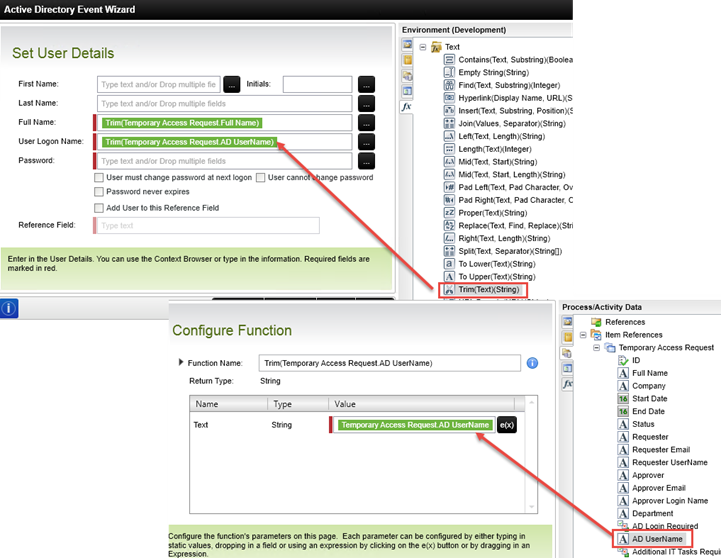
Task: Open the ellipsis browser next to Initials
Action: [x=366, y=85]
